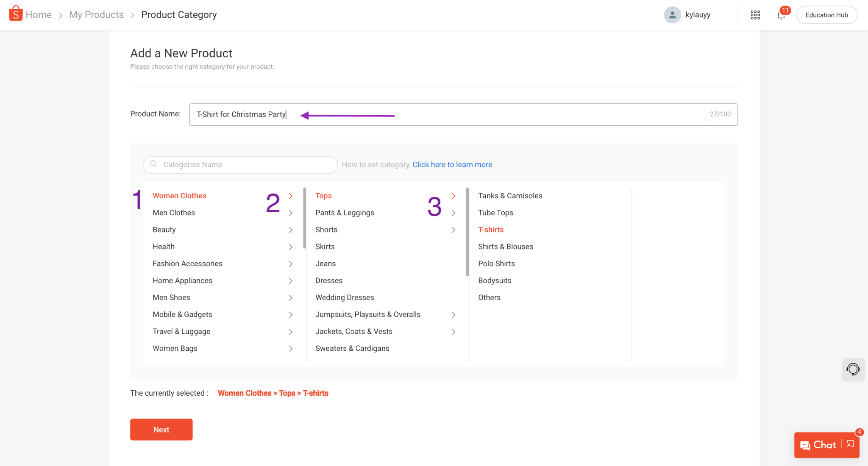Expand the Fashion Accessories chevron
The image size is (868, 466).
291,264
